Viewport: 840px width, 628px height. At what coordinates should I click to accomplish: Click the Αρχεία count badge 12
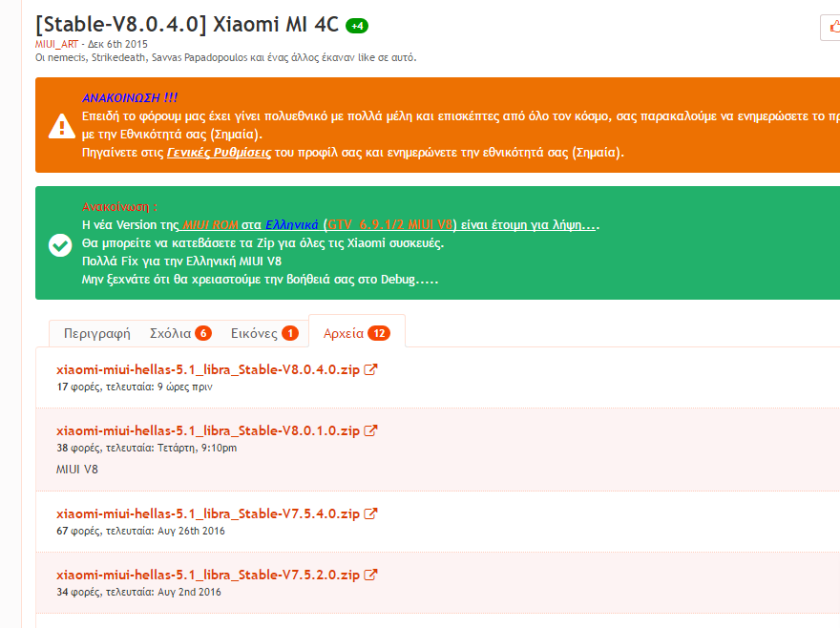coord(379,333)
